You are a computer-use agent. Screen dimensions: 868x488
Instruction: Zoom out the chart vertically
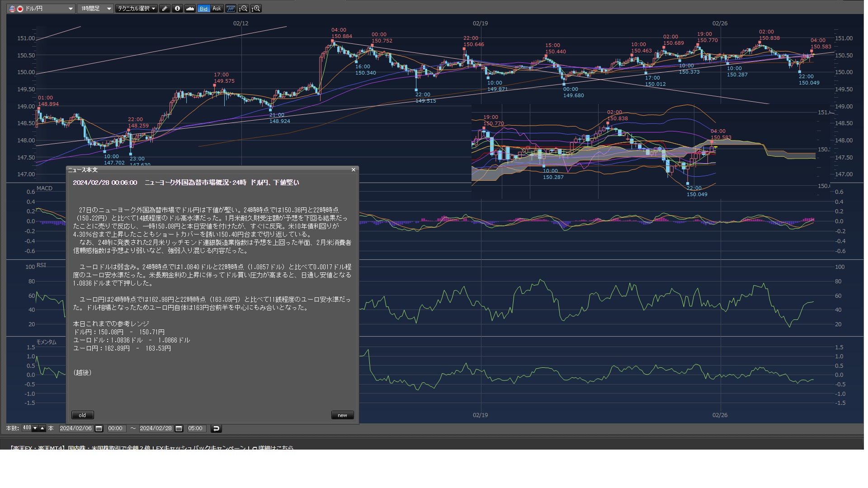(243, 9)
